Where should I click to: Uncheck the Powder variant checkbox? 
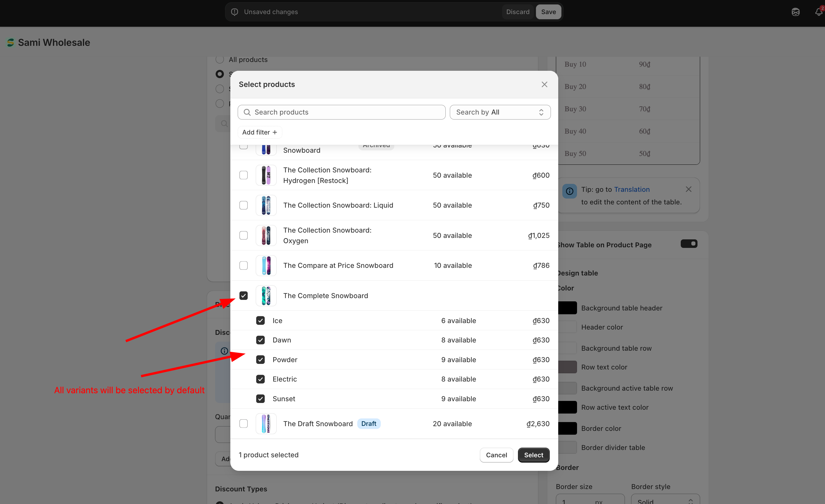pyautogui.click(x=260, y=359)
